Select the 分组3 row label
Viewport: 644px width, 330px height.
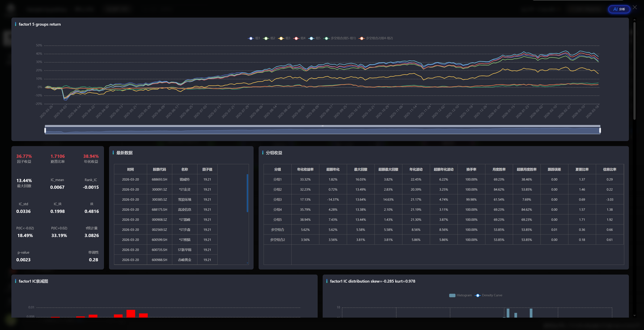click(277, 200)
